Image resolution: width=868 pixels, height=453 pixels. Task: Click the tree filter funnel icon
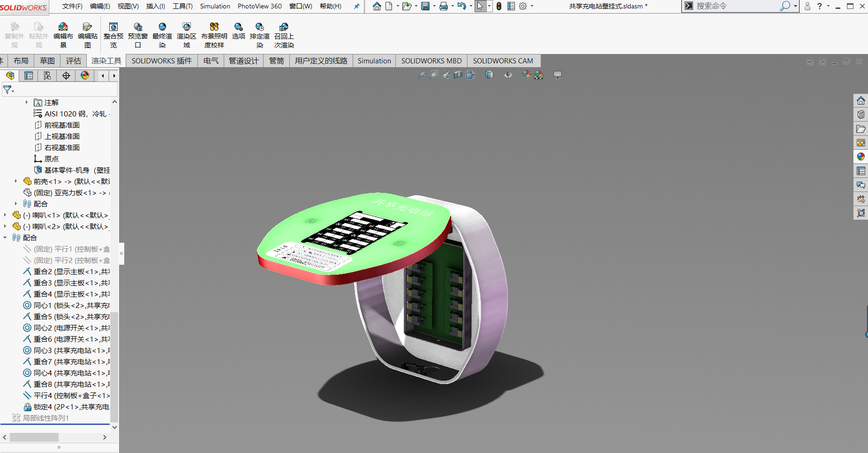[8, 90]
